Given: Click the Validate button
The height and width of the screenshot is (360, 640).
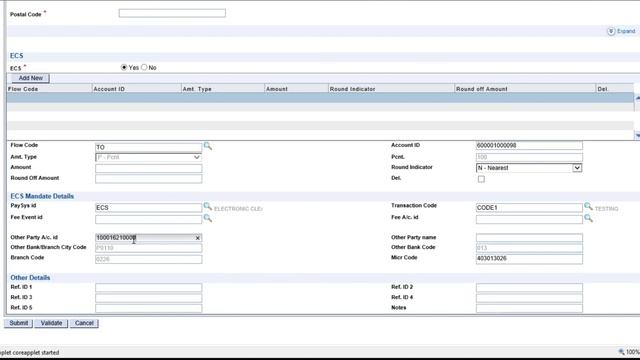Looking at the screenshot, I should click(51, 323).
